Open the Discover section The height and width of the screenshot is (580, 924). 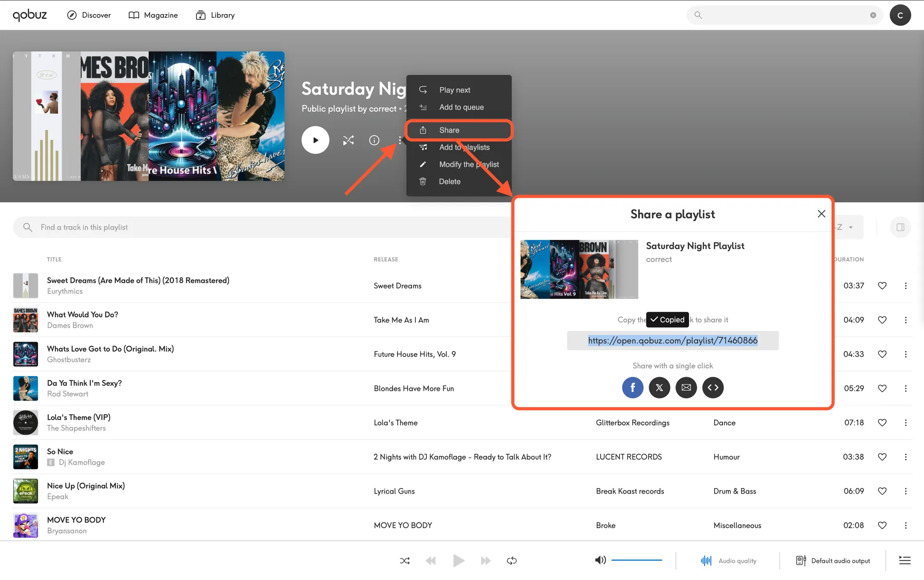pyautogui.click(x=89, y=15)
